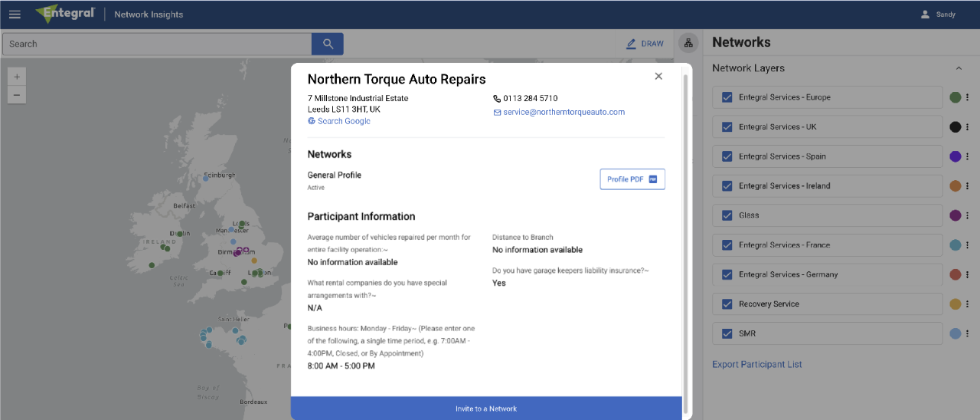Click the Search Google link
This screenshot has width=980, height=420.
(344, 121)
